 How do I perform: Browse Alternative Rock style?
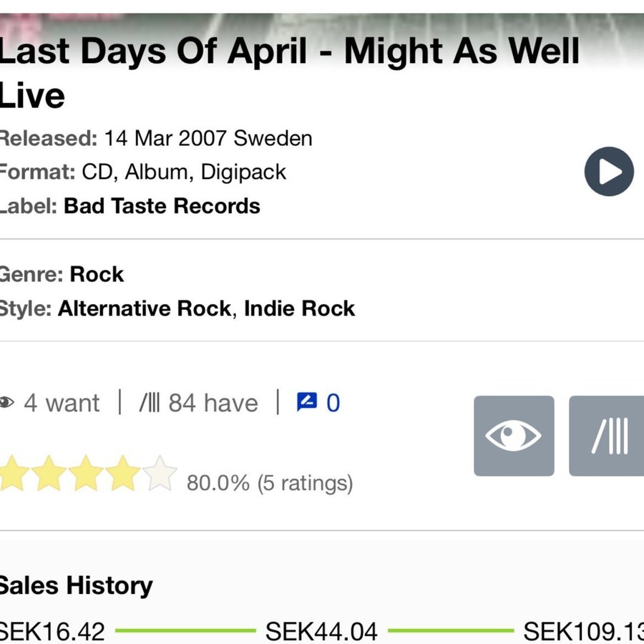tap(145, 308)
